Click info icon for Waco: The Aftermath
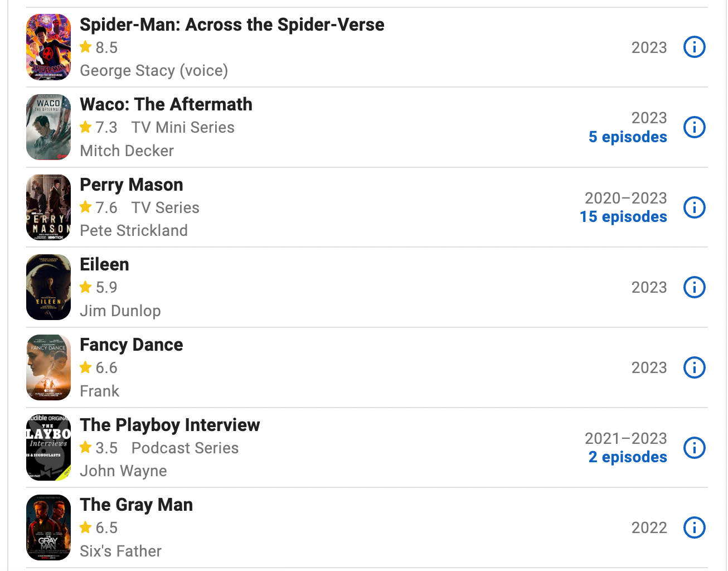The width and height of the screenshot is (728, 571). (694, 127)
